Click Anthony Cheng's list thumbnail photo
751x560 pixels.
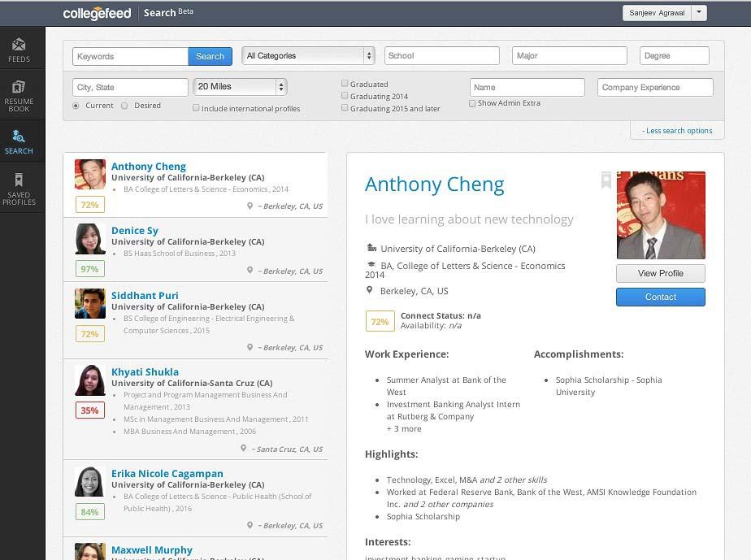click(90, 175)
